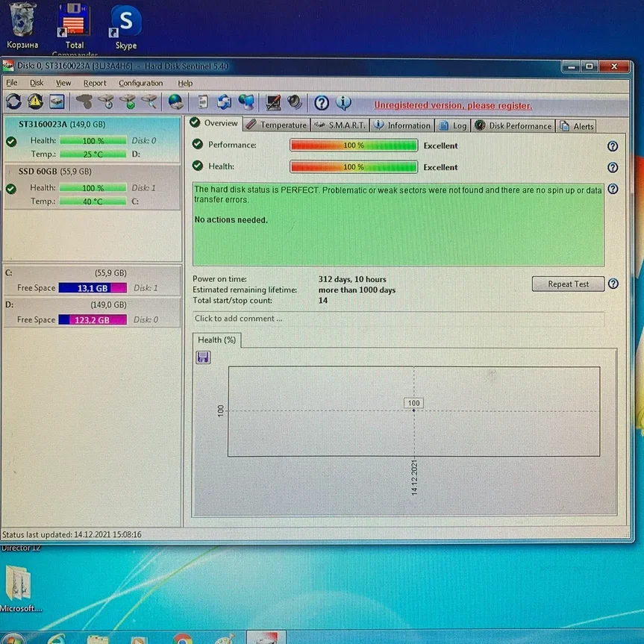Click the Repeat Test button
The height and width of the screenshot is (644, 644).
568,284
